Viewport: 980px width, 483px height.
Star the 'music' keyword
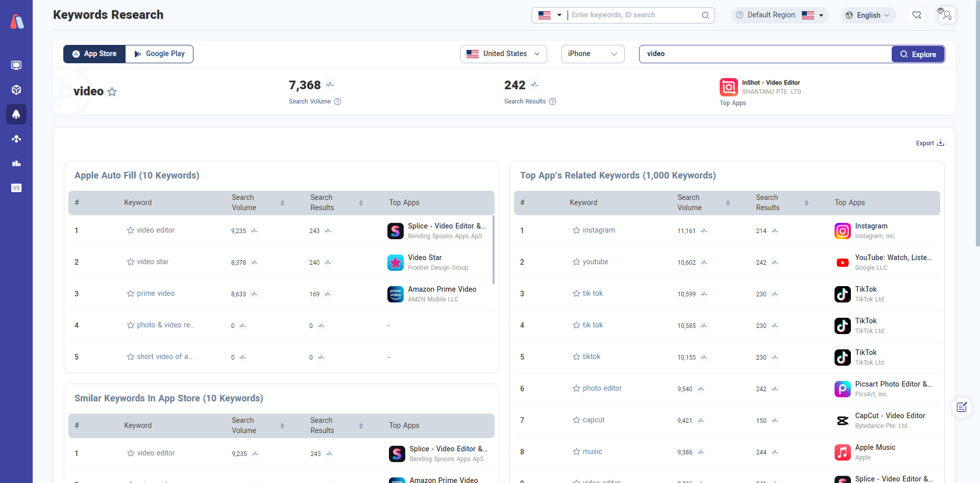pos(576,452)
